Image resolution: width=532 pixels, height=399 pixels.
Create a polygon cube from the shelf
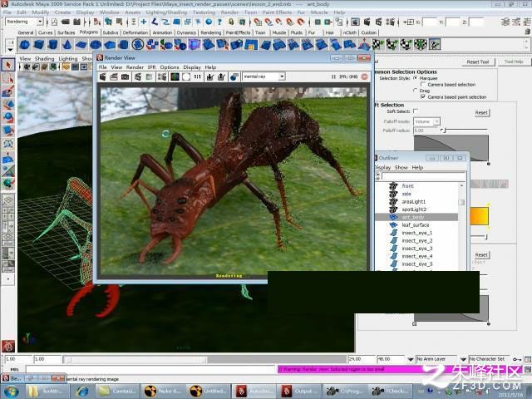[x=39, y=44]
